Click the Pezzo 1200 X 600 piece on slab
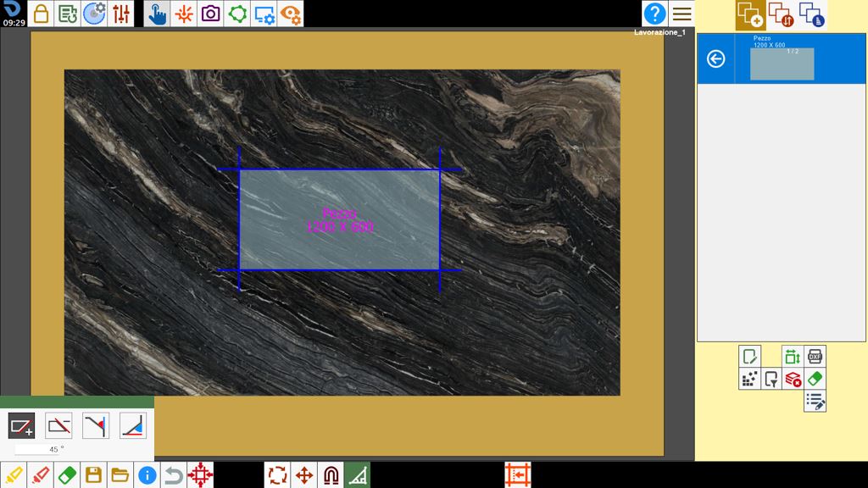This screenshot has width=868, height=488. coord(339,219)
